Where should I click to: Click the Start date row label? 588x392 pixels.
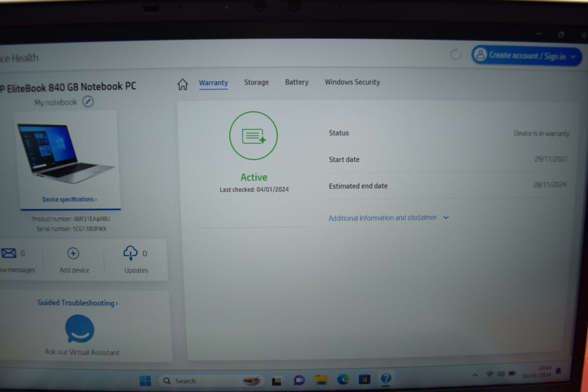(344, 160)
